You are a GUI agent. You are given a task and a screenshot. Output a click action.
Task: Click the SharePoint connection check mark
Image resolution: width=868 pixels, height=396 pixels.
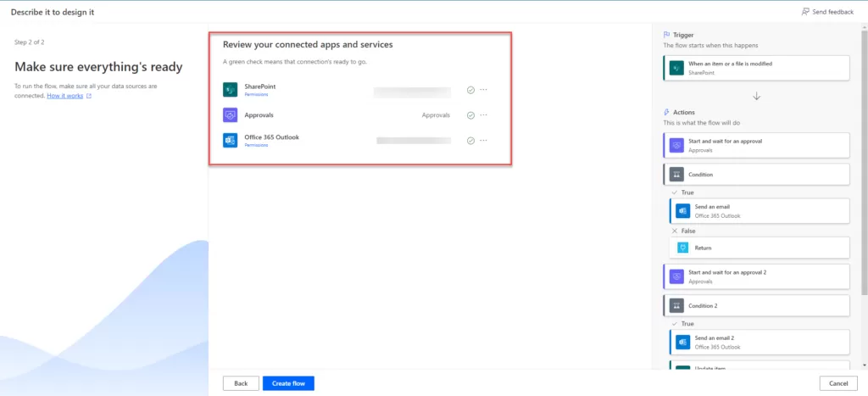click(470, 90)
